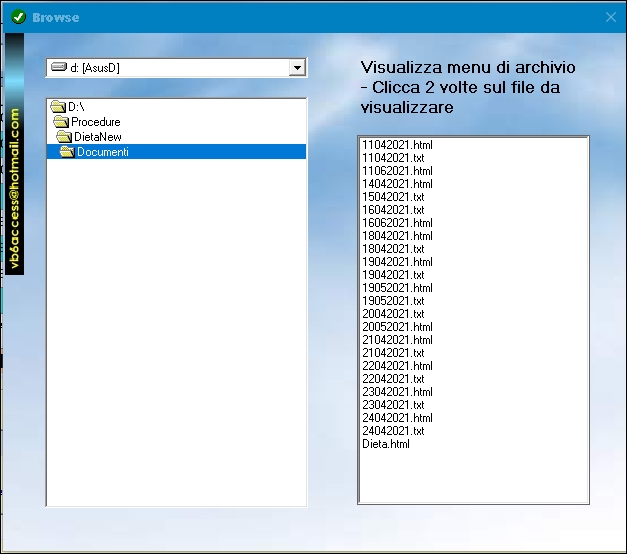Screen dimensions: 627x554
Task: Select file 18042021.html
Action: (397, 236)
